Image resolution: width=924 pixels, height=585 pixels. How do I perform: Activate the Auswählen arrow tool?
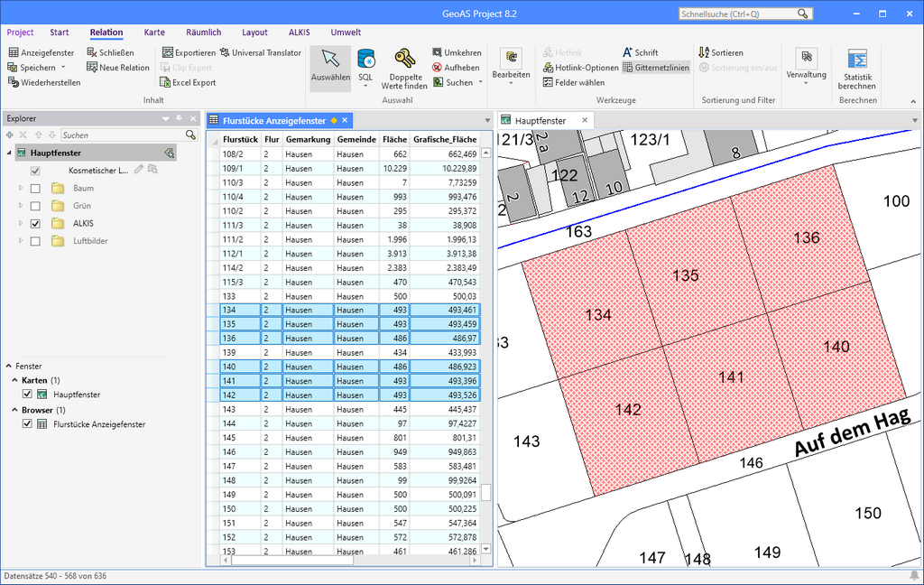click(330, 69)
